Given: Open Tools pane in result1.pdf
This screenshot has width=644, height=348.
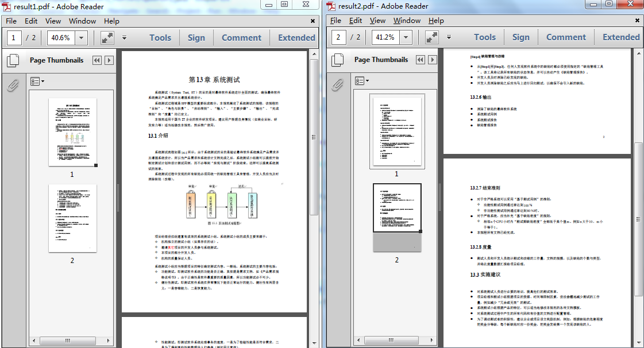Looking at the screenshot, I should (x=160, y=38).
